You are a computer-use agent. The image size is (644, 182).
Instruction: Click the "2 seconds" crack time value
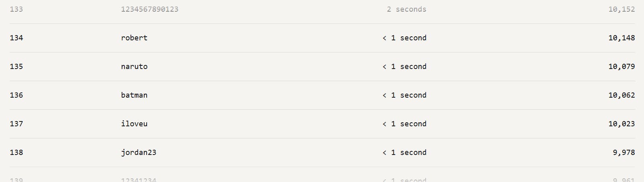click(406, 9)
